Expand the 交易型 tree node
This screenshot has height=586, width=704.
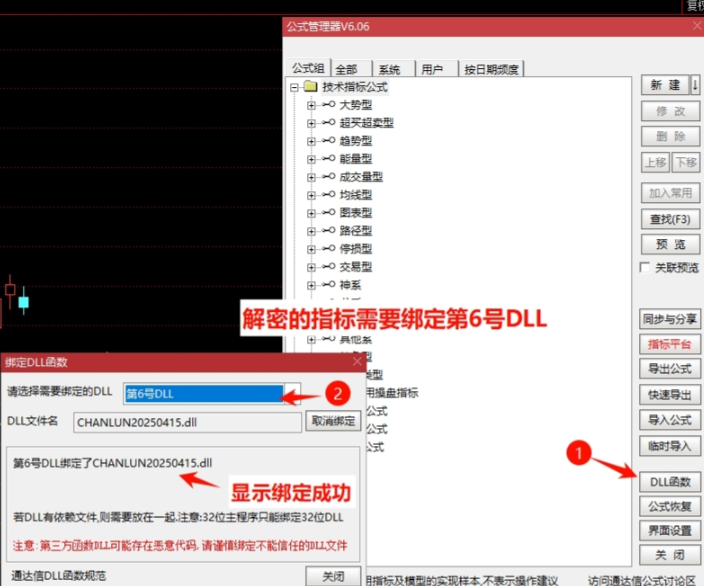pyautogui.click(x=311, y=267)
